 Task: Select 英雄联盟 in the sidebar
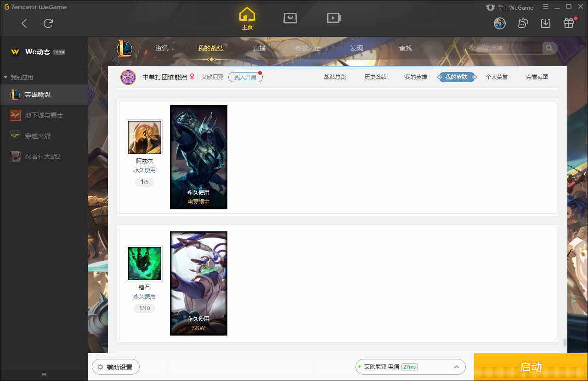coord(44,95)
